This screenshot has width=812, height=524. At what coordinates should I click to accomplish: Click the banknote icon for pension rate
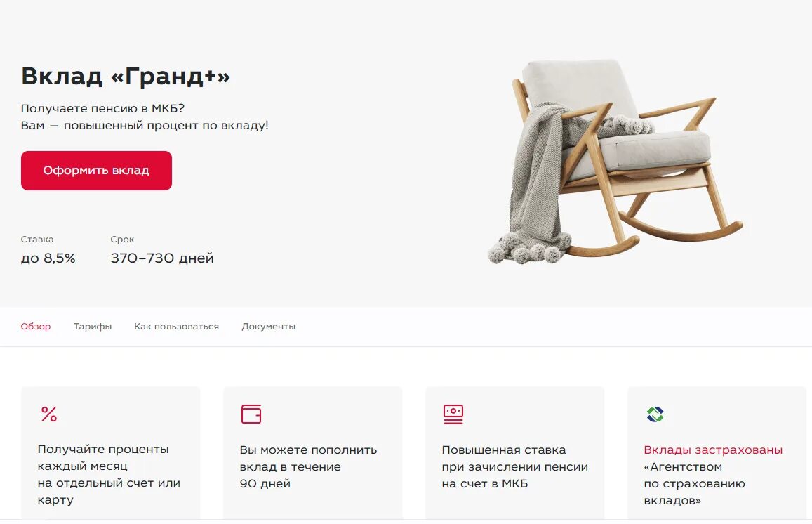tap(453, 414)
